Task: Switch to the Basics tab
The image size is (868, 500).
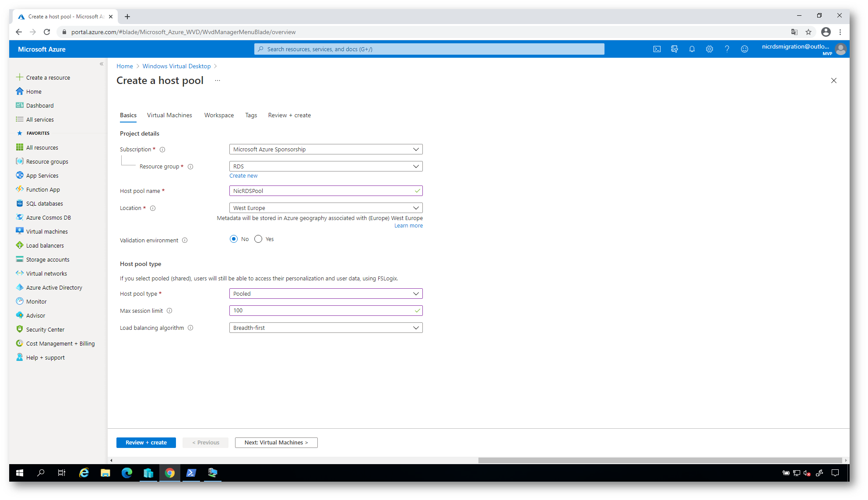Action: pyautogui.click(x=128, y=115)
